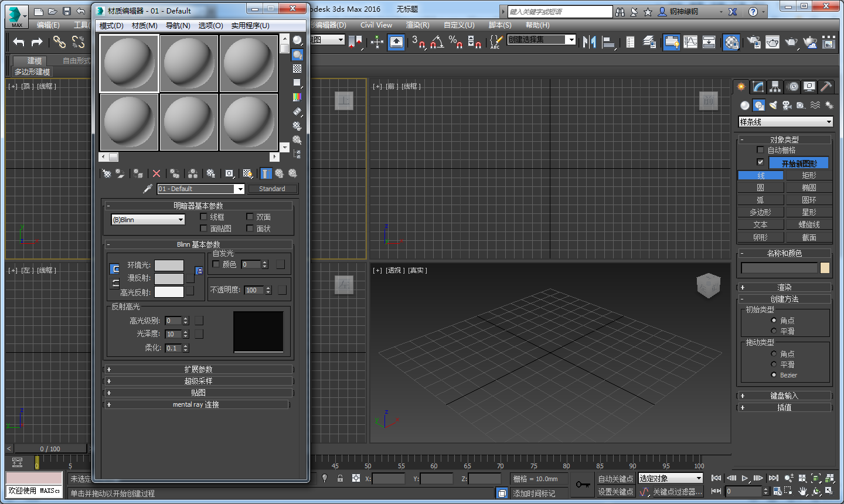Select the Cameras category icon
This screenshot has width=844, height=504.
[787, 105]
